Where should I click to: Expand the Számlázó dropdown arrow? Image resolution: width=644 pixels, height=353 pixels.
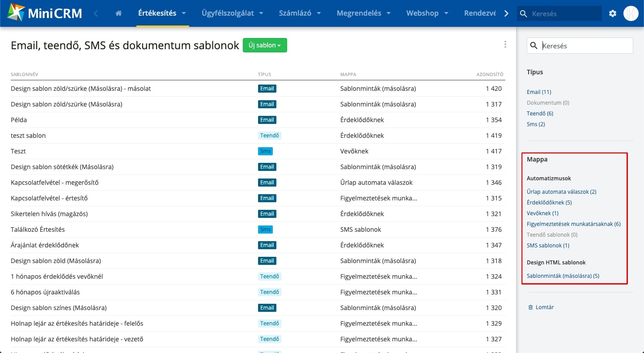(x=319, y=13)
